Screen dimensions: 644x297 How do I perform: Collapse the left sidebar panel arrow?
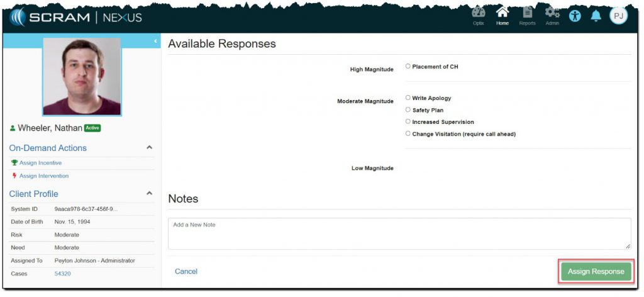coord(155,42)
